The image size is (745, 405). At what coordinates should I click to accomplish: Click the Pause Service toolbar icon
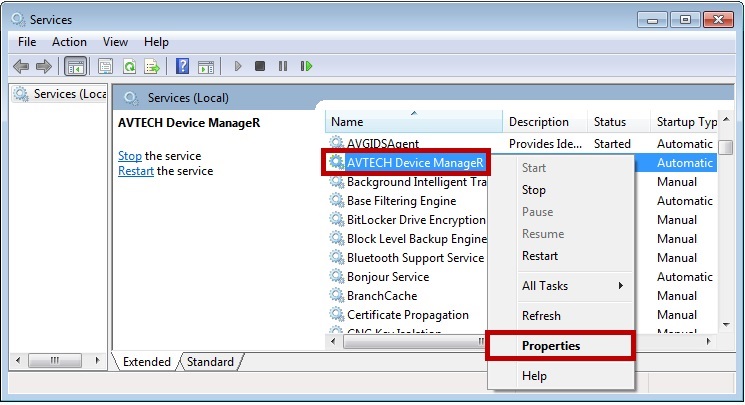click(x=283, y=66)
